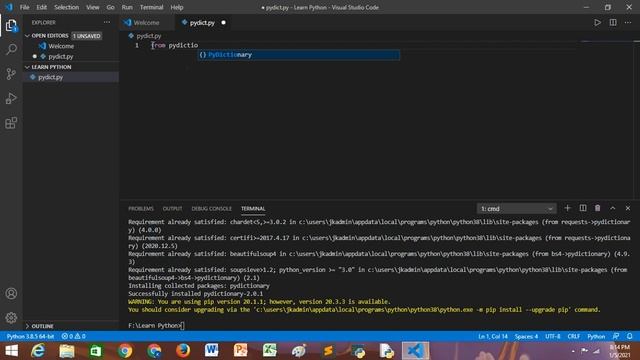Click the unsaved dot on pydict.py tab
This screenshot has width=640, height=360.
[223, 23]
